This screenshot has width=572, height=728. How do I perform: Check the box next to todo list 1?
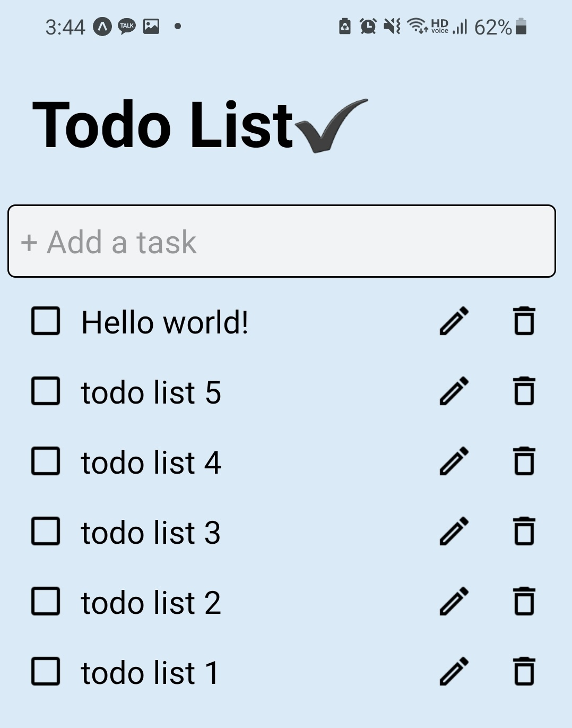[46, 672]
